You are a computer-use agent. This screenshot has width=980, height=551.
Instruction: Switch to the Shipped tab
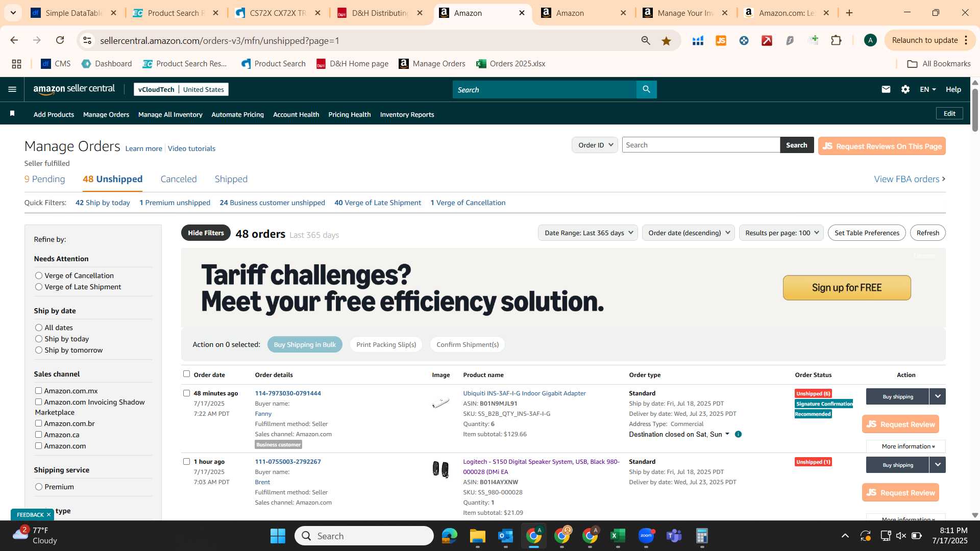pos(231,179)
